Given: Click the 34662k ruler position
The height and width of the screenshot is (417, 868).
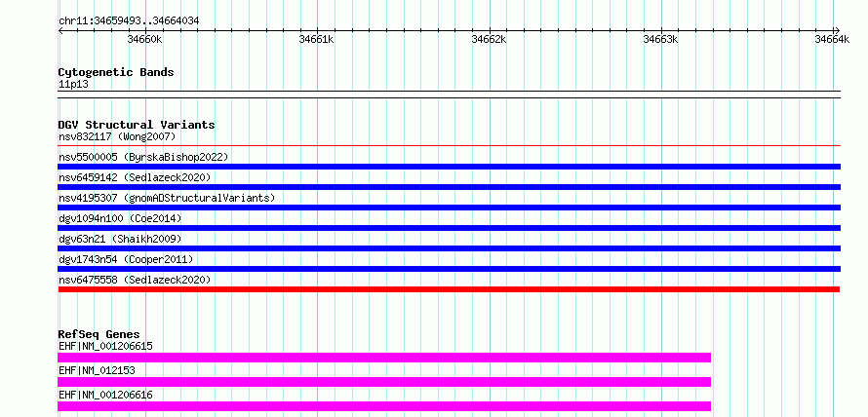Looking at the screenshot, I should point(490,39).
